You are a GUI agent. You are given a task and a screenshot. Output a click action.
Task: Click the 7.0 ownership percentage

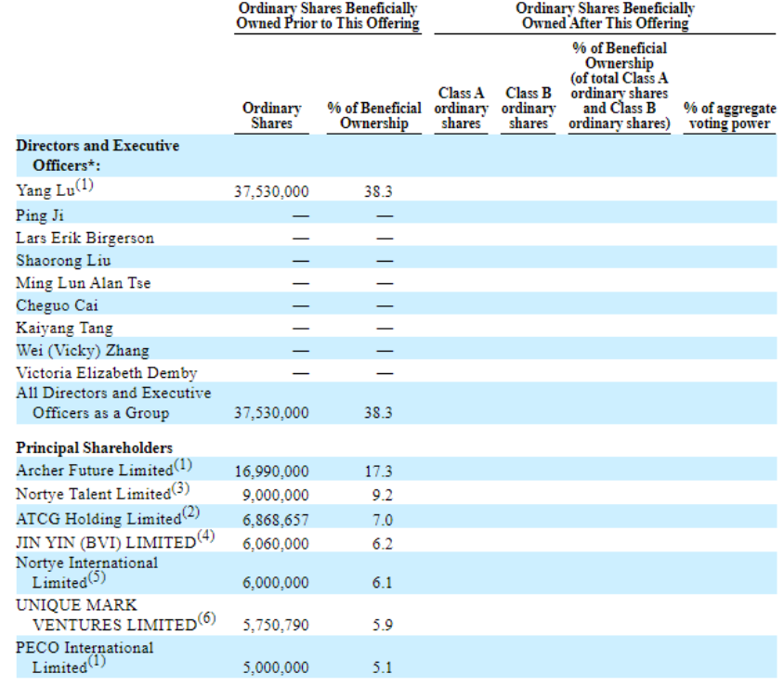(382, 520)
